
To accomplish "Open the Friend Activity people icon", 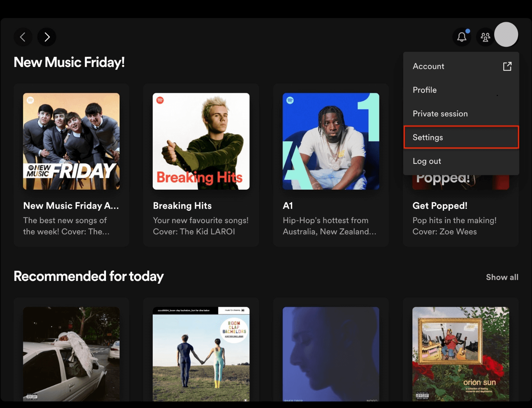I will click(485, 37).
